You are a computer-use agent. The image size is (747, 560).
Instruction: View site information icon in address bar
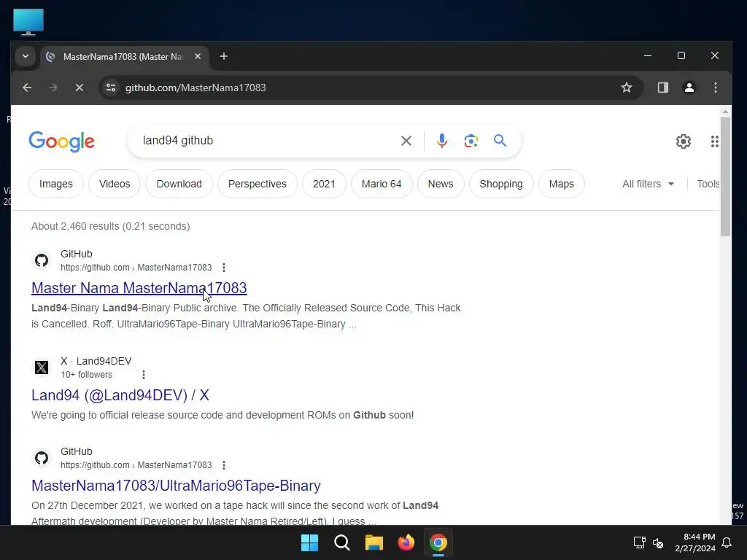pos(111,87)
